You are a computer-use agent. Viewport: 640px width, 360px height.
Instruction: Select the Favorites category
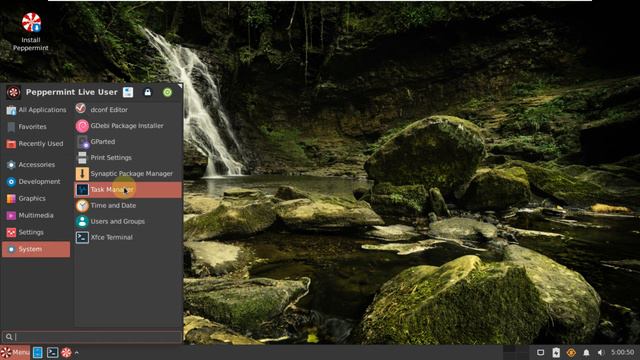click(36, 127)
